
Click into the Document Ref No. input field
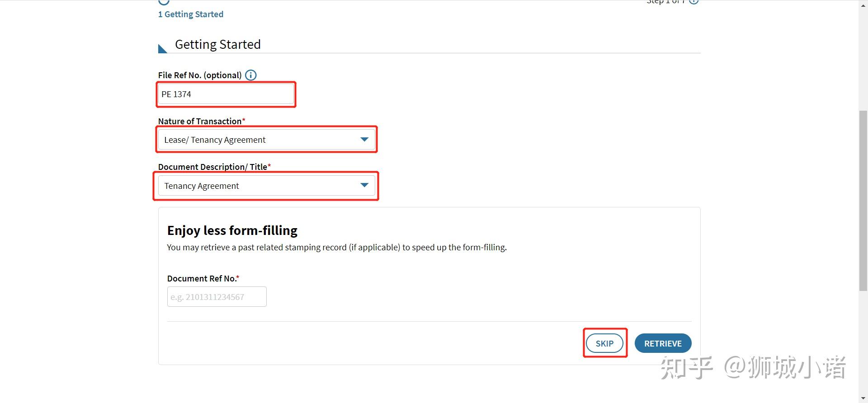click(x=217, y=297)
